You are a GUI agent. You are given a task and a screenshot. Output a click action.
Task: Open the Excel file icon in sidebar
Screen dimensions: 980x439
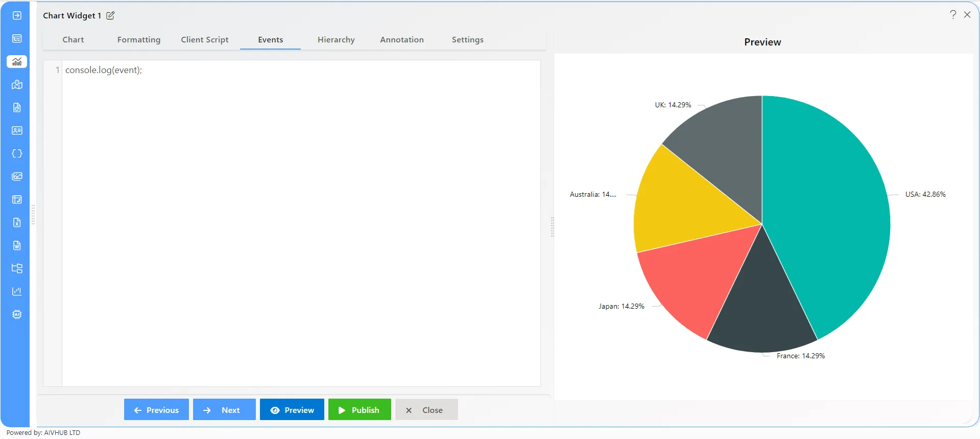17,223
